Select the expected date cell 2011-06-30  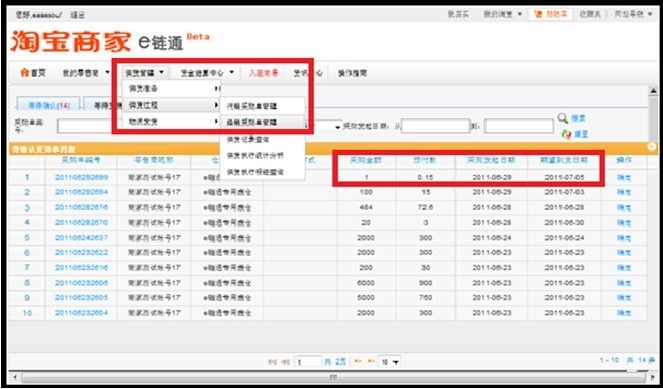pyautogui.click(x=564, y=222)
